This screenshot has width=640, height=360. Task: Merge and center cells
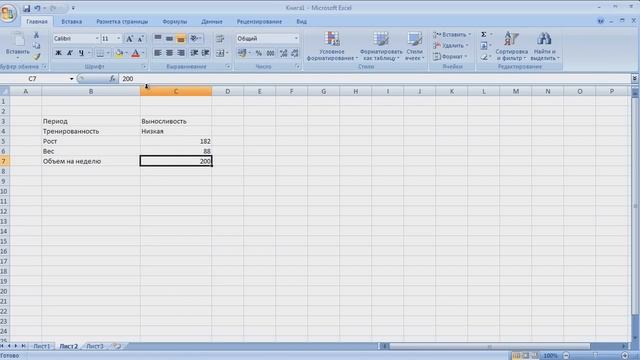tap(220, 53)
